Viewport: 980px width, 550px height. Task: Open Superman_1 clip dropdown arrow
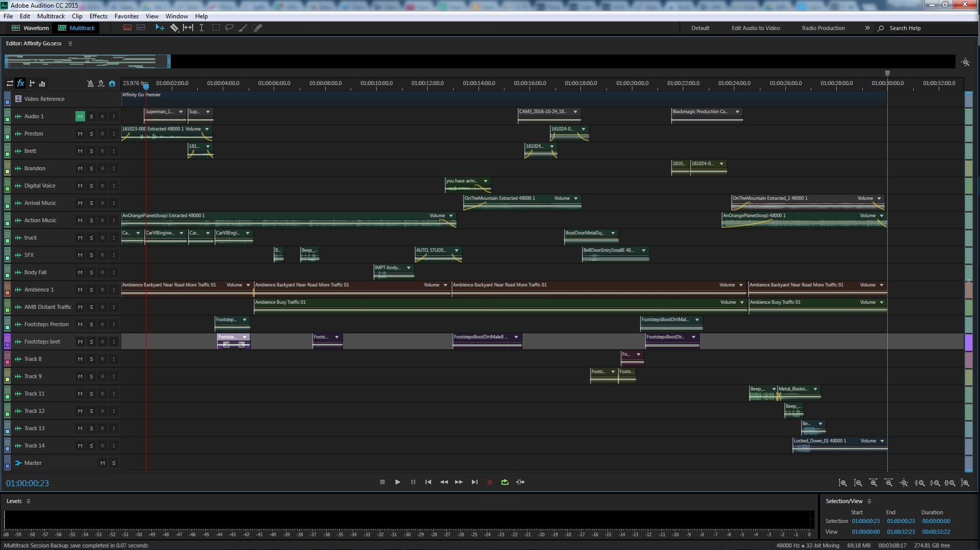pos(181,112)
